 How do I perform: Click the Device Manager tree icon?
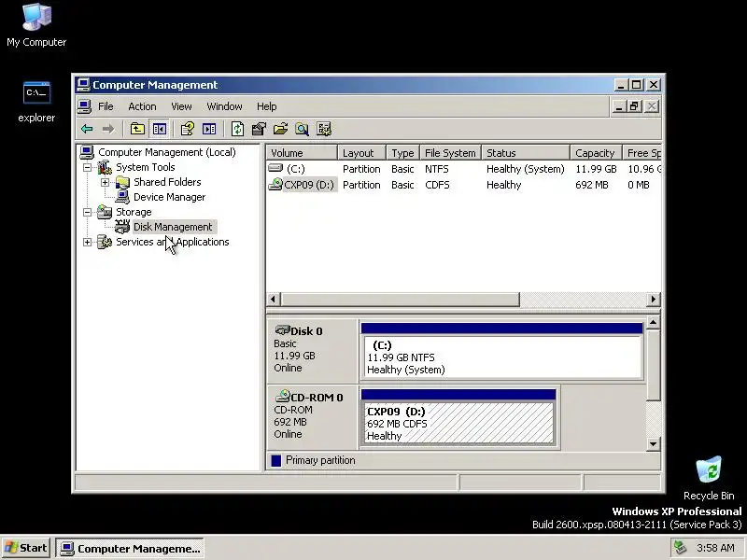point(122,197)
